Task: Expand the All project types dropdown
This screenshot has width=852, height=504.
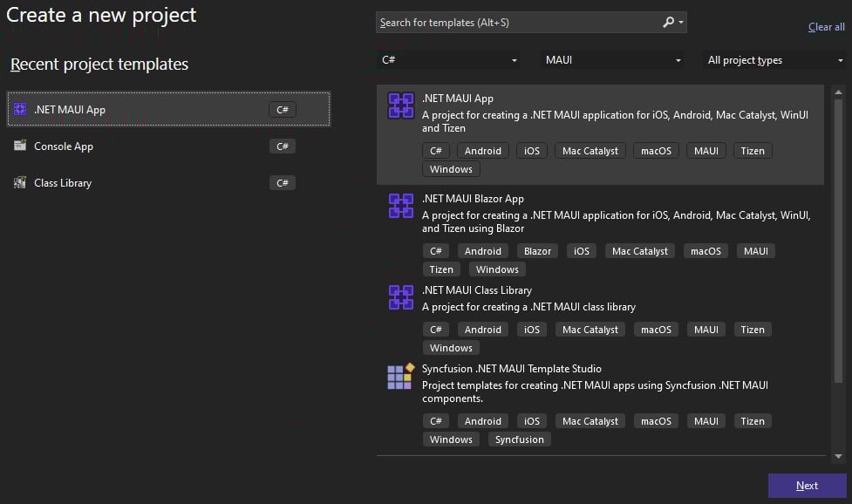Action: point(774,60)
